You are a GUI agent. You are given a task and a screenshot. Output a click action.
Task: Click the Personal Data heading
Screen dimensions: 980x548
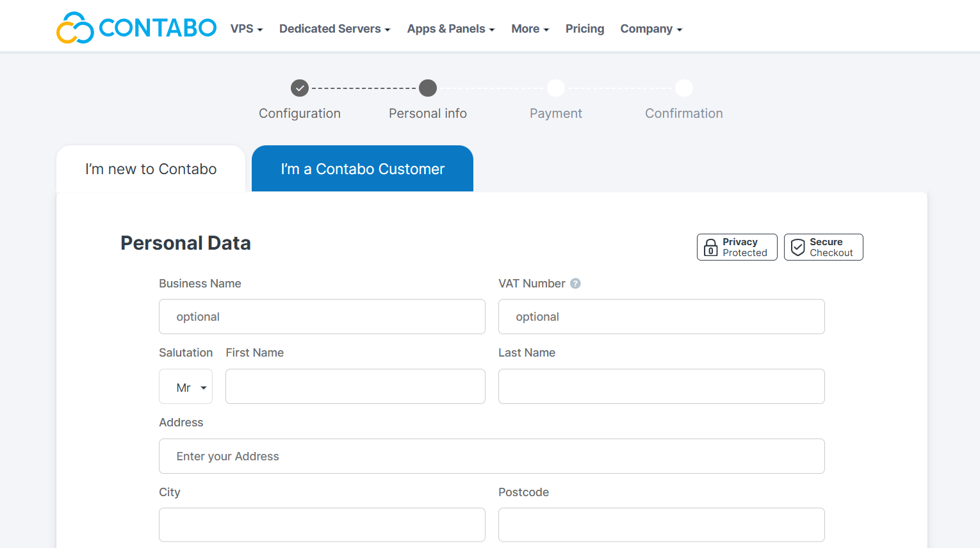(x=186, y=243)
